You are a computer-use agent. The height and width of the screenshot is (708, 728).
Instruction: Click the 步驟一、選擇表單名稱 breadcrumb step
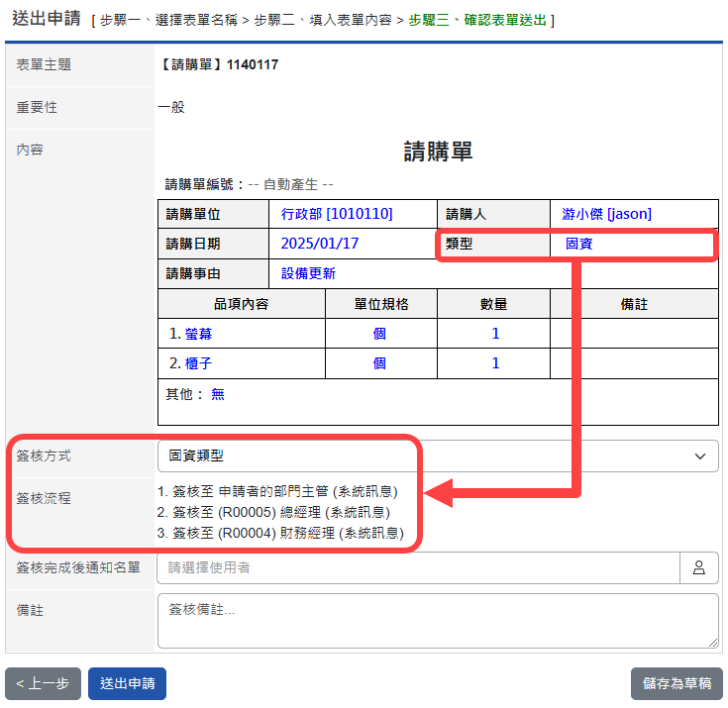[x=168, y=20]
